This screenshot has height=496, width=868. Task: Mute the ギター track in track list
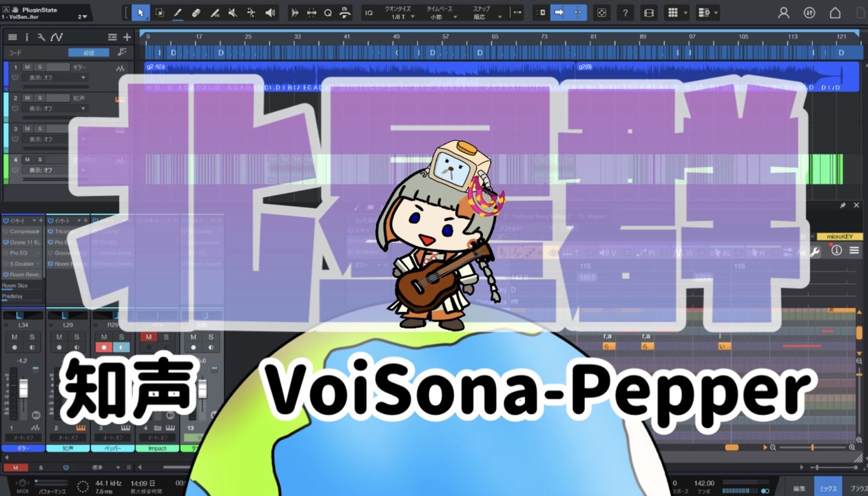[28, 67]
